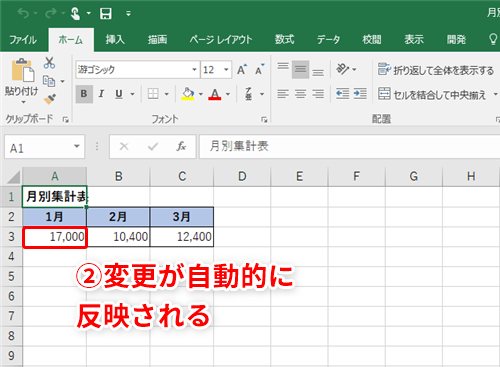Open underline style dropdown arrow
The width and height of the screenshot is (500, 367).
click(x=132, y=94)
